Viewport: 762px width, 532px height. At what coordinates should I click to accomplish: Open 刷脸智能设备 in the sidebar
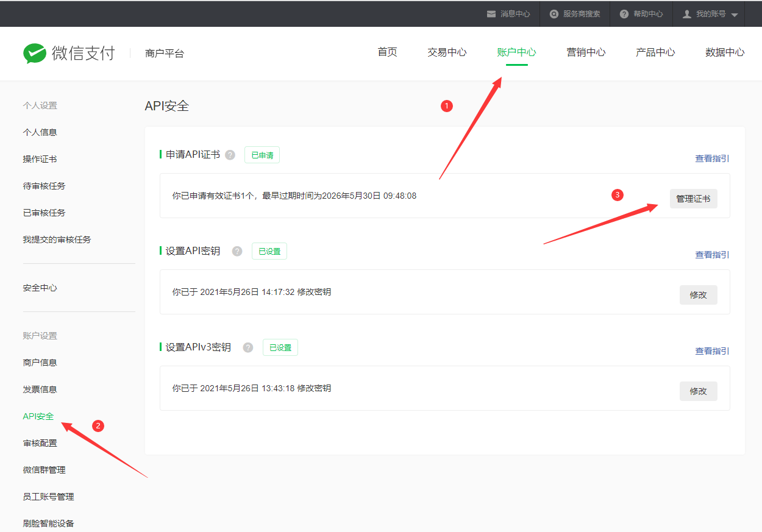(x=48, y=523)
